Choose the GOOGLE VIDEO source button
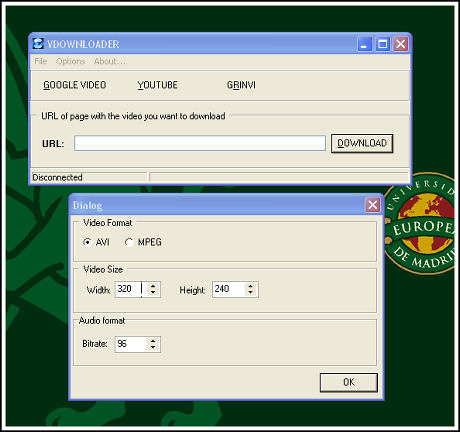The image size is (460, 432). 75,85
